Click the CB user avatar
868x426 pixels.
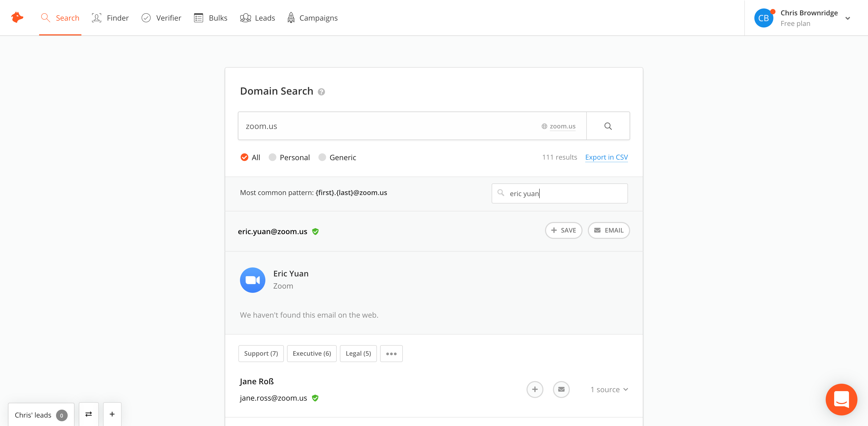point(764,18)
